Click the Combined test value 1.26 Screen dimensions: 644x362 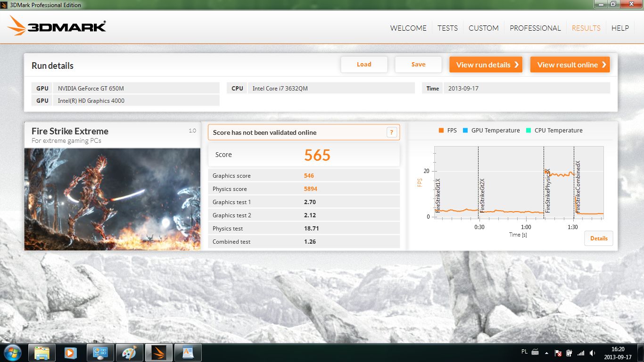(x=310, y=242)
